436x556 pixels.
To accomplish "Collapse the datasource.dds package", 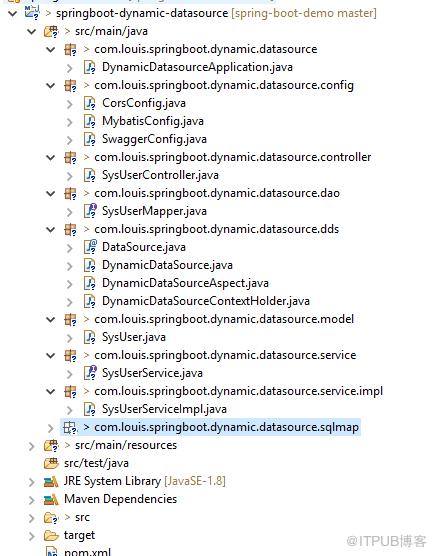I will [x=51, y=230].
